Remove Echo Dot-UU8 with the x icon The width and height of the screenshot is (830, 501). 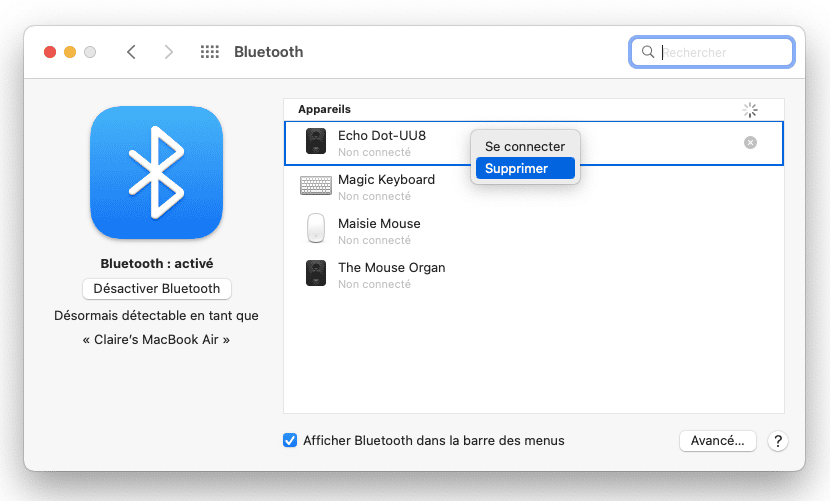pyautogui.click(x=750, y=142)
